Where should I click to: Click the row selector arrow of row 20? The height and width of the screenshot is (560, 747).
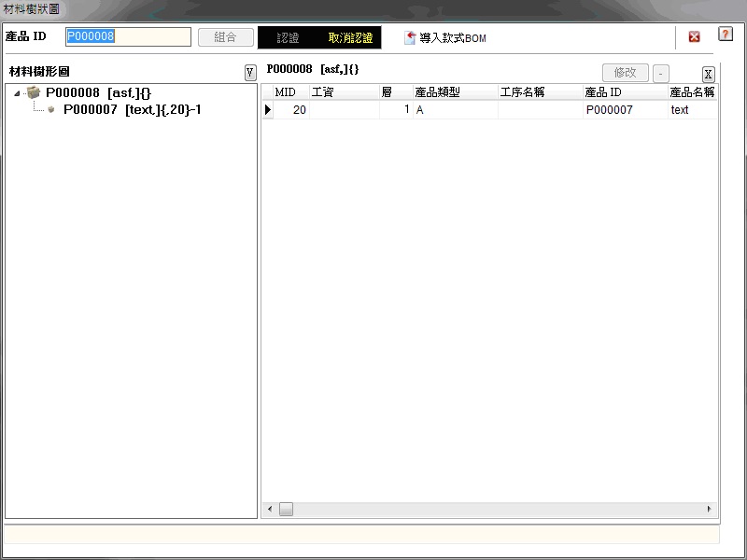(x=268, y=109)
